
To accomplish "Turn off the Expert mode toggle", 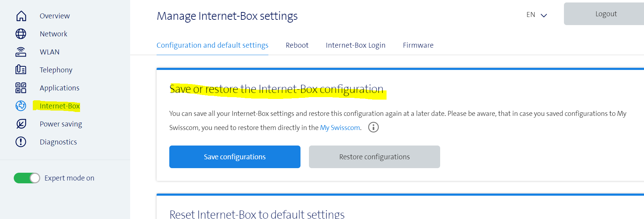I will click(x=27, y=178).
